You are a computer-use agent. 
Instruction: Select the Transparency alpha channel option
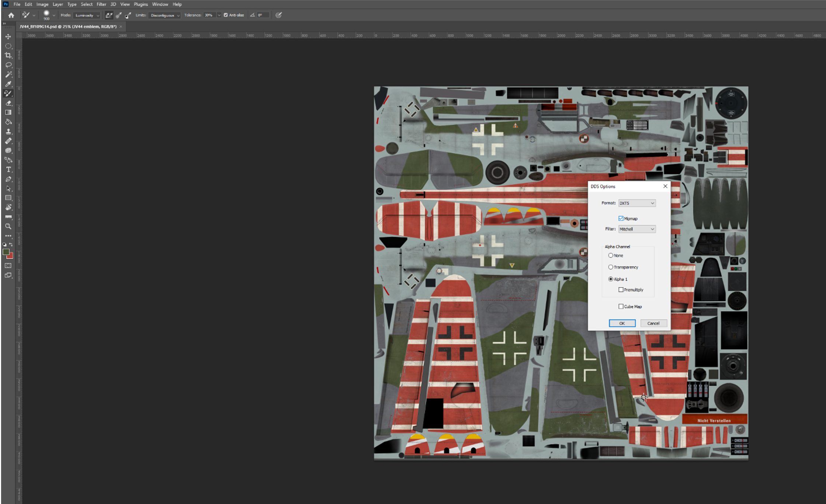coord(611,267)
